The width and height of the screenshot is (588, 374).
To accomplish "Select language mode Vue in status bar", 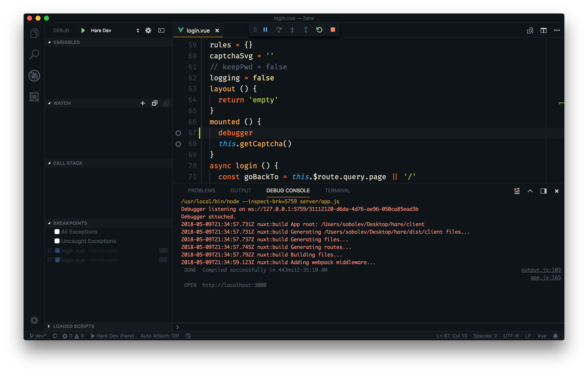I will [542, 336].
